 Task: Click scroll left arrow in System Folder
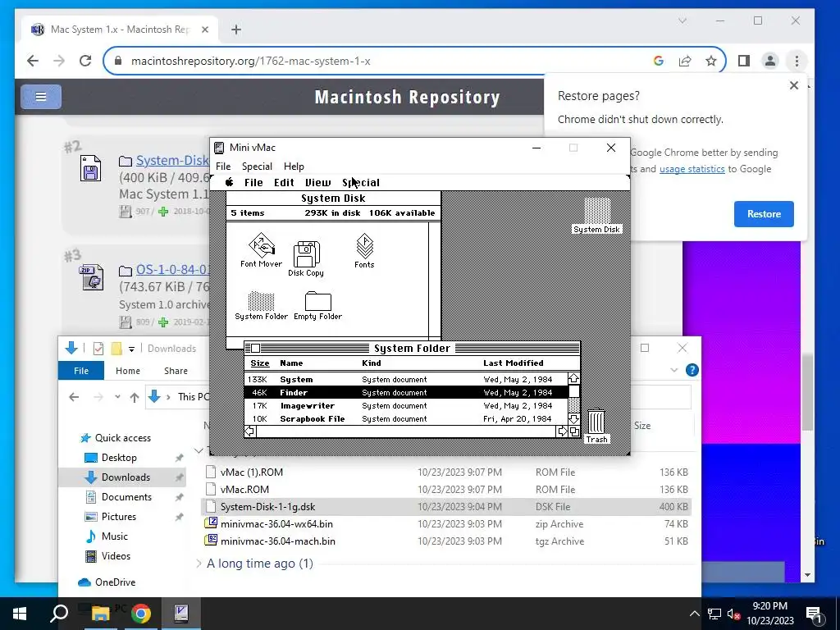tap(249, 431)
